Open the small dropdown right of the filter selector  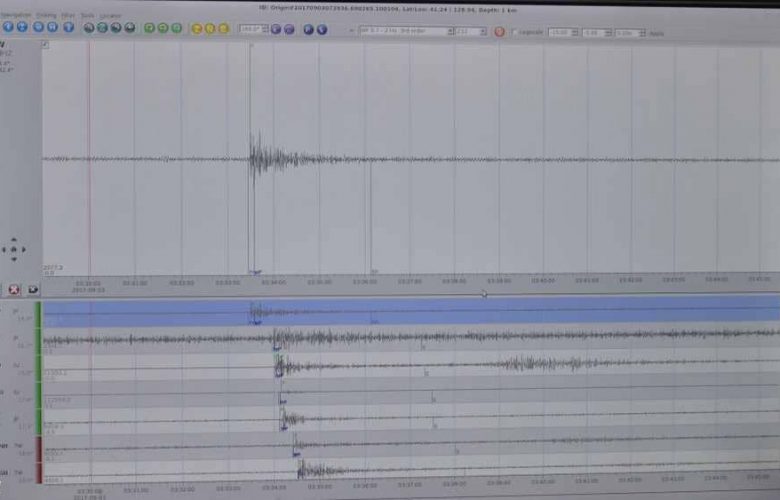pos(471,31)
